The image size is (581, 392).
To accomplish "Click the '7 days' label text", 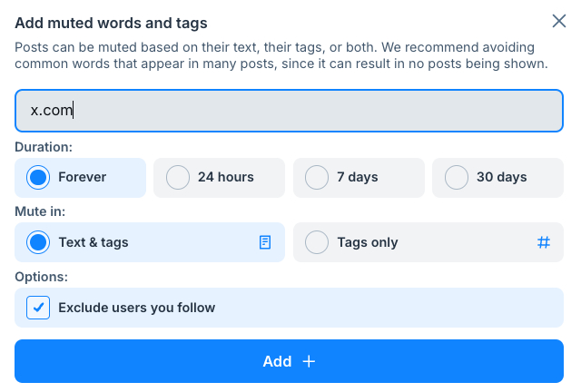I will tap(358, 177).
